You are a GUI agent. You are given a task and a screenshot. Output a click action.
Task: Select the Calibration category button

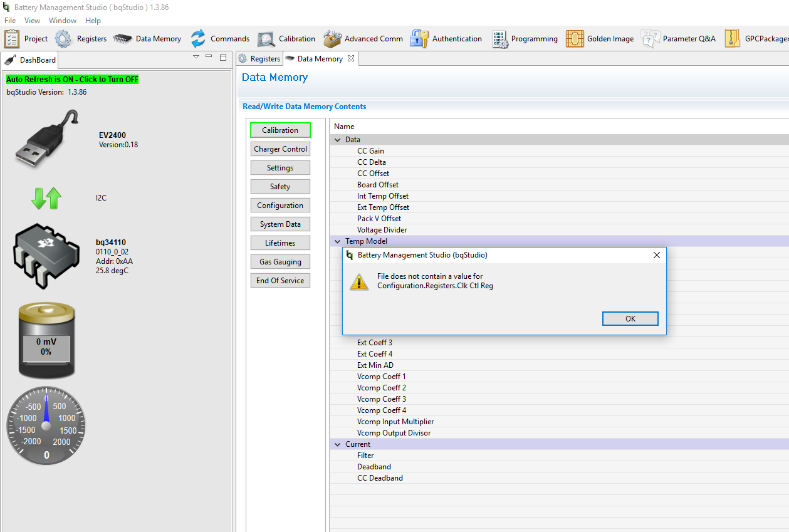tap(280, 130)
